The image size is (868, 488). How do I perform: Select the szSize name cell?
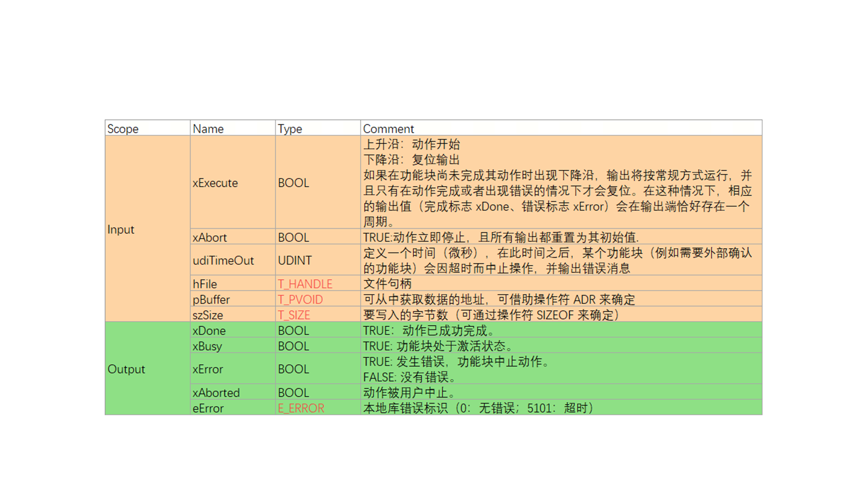coord(208,315)
